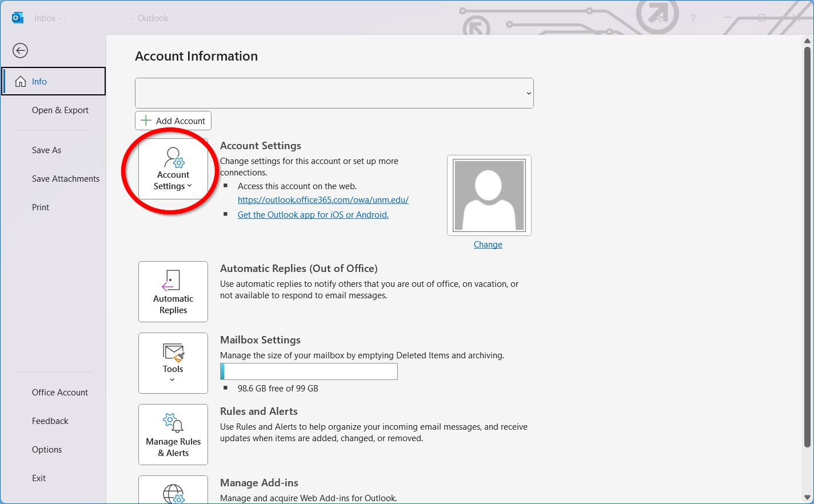Expand the account selection dropdown

coord(334,93)
